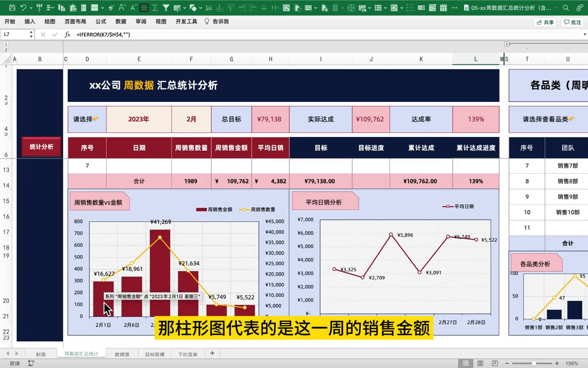This screenshot has width=588, height=368.
Task: Click the ¥5,896 point on line chart
Action: coord(391,235)
